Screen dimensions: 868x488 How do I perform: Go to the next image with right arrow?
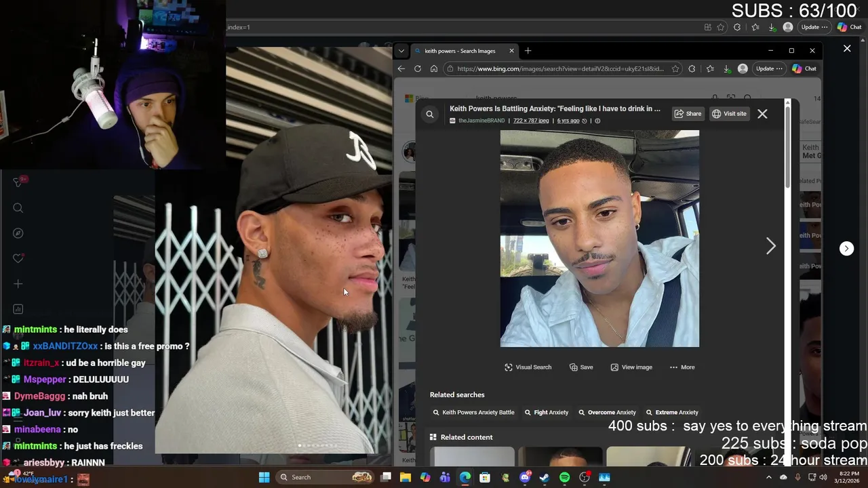click(770, 246)
